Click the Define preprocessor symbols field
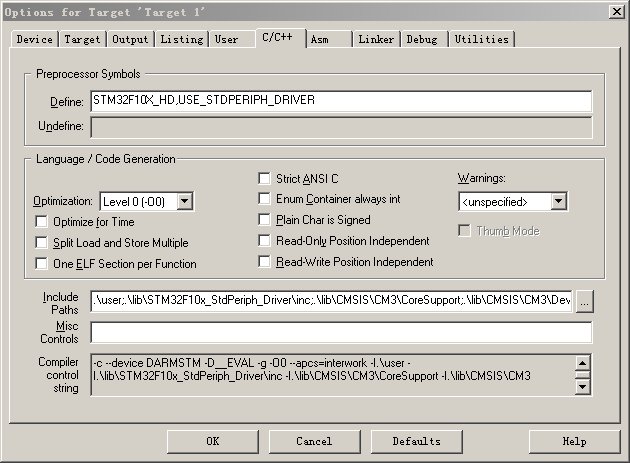 tap(341, 101)
